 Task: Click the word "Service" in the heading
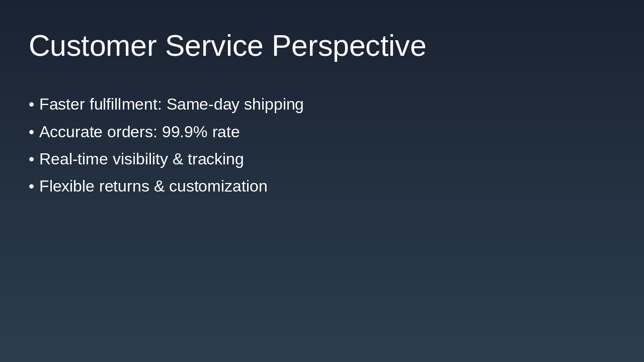[214, 46]
